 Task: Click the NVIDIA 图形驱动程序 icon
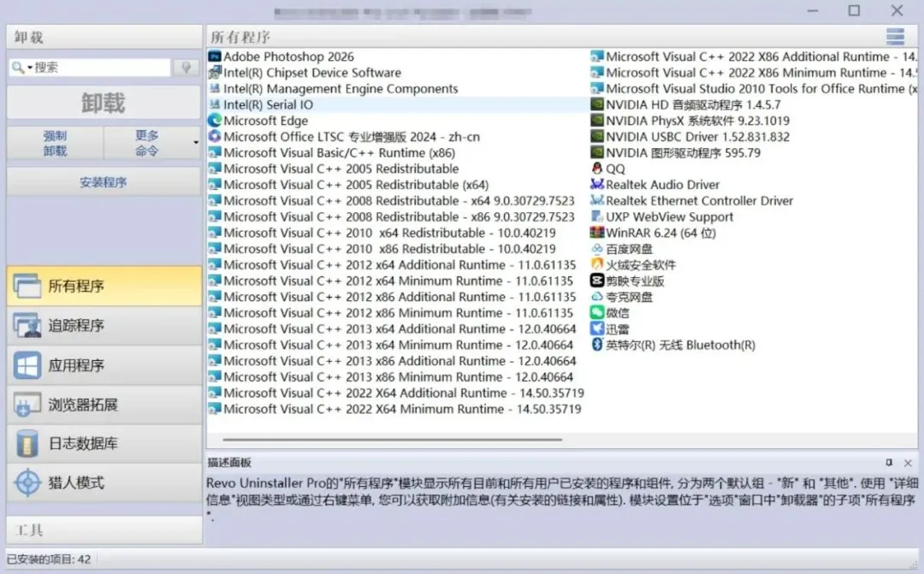coord(597,152)
